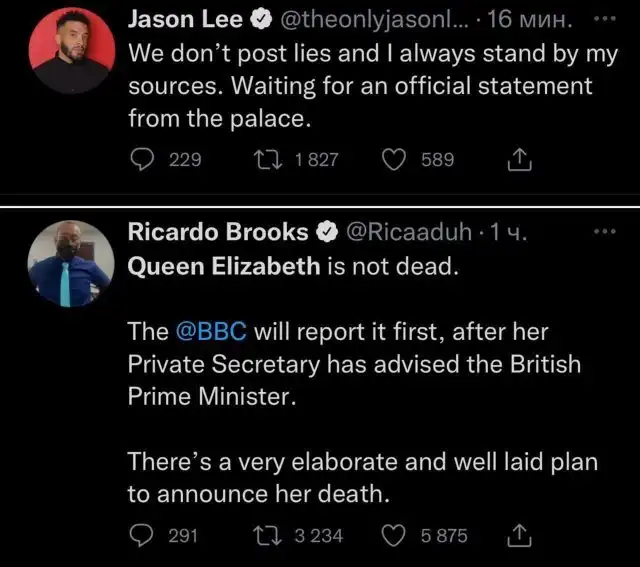The image size is (640, 567).
Task: Open Jason Lee's profile picture
Action: (70, 52)
